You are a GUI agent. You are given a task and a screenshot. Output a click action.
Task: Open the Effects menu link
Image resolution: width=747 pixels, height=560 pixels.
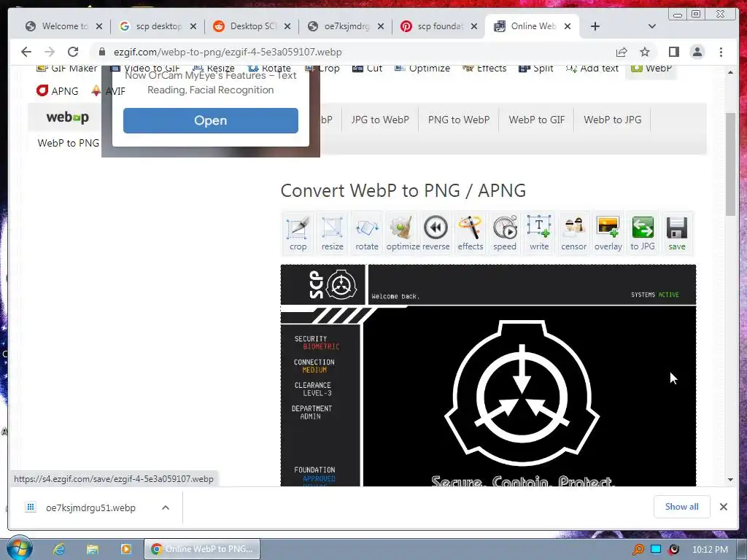484,69
